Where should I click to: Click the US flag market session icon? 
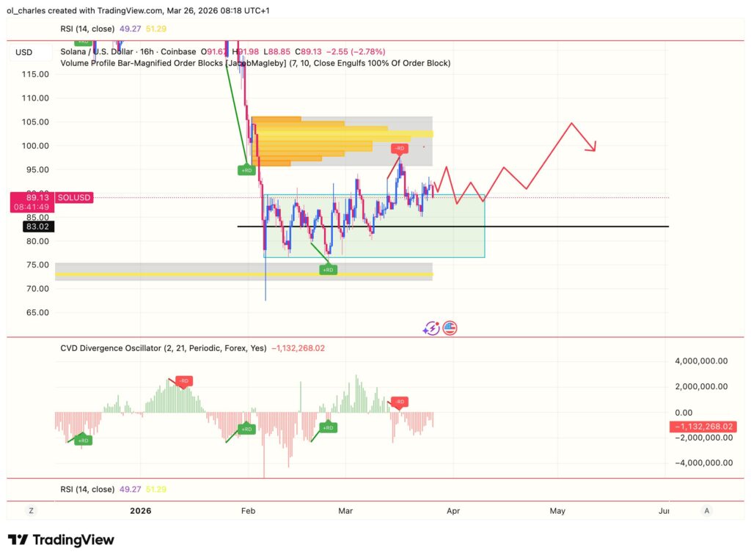[x=449, y=328]
